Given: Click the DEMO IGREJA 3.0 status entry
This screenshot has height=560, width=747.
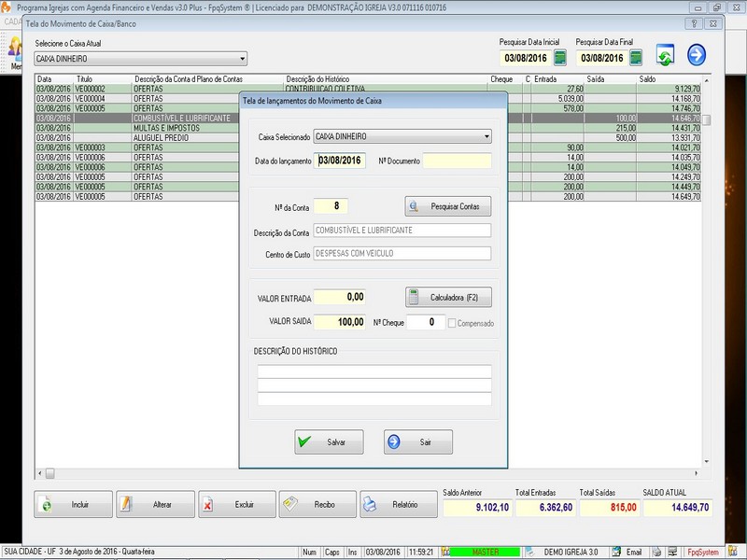Looking at the screenshot, I should (571, 553).
